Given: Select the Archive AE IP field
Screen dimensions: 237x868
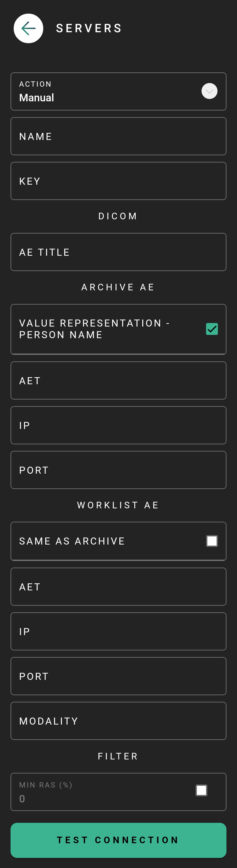Looking at the screenshot, I should click(118, 425).
